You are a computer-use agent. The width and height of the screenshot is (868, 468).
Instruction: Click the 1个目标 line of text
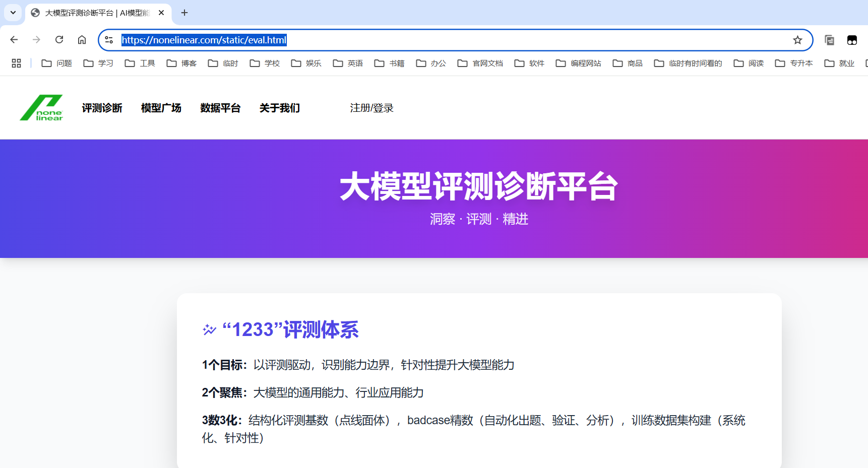point(358,365)
